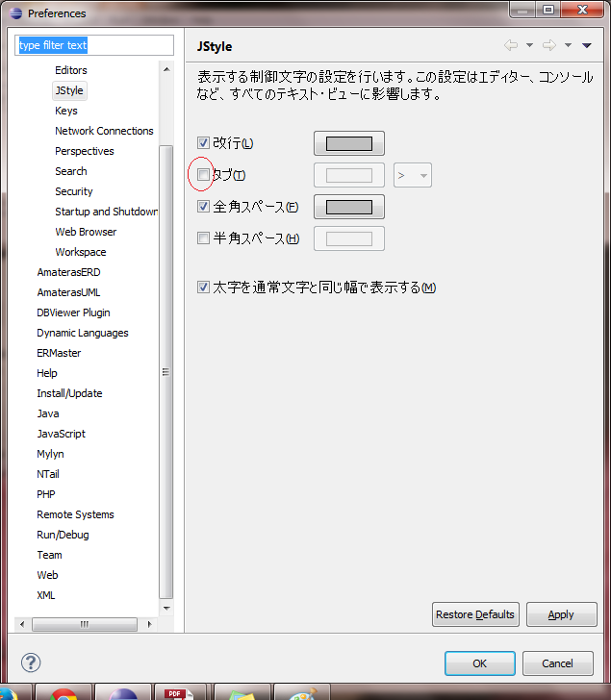Select ERMaster in the tree

pos(59,353)
